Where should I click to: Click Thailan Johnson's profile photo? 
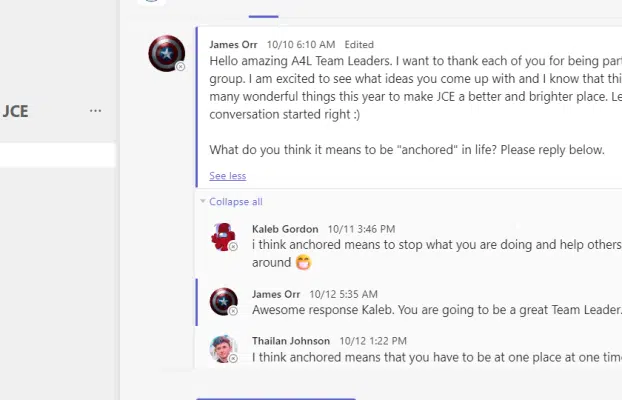[223, 348]
